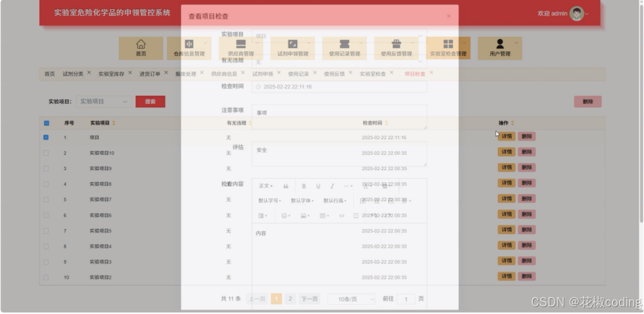The width and height of the screenshot is (644, 314).
Task: Click the 检查时间 date field in dialog
Action: [x=339, y=87]
